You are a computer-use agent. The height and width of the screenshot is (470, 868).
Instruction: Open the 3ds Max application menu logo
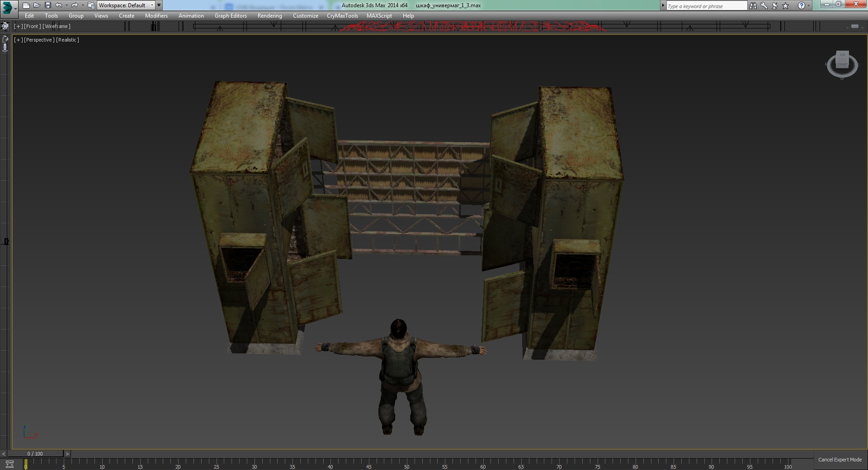pos(8,7)
